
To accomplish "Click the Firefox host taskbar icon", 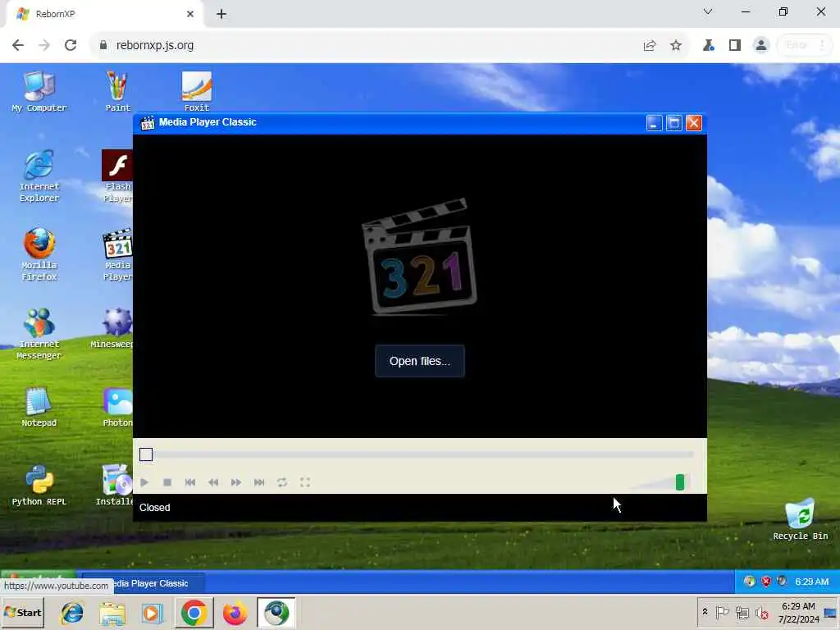I will [x=235, y=613].
